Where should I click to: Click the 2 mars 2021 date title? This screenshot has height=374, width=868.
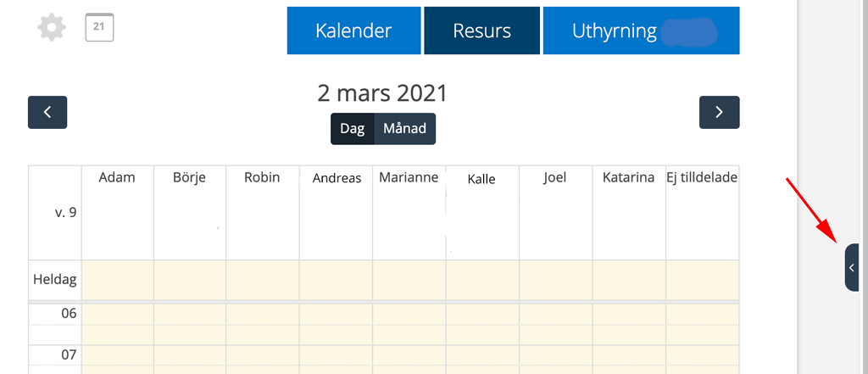(x=382, y=93)
